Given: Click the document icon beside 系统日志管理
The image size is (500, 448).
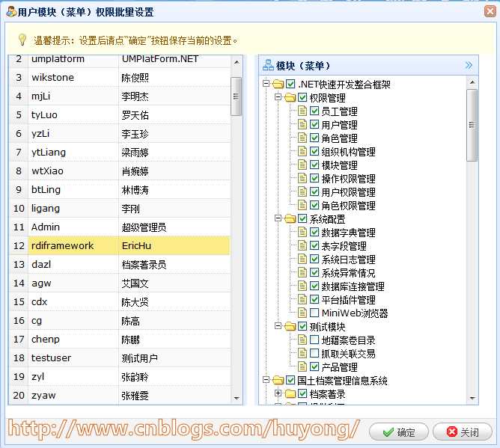Looking at the screenshot, I should (302, 259).
